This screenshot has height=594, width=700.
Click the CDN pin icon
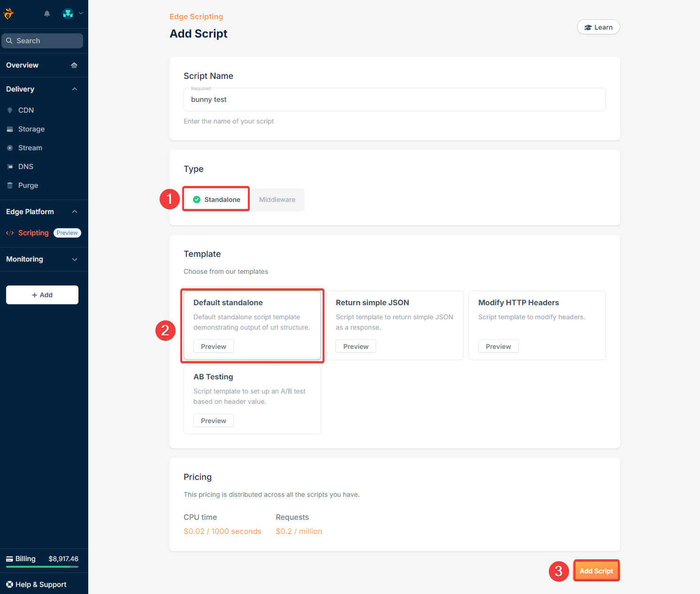pos(10,110)
